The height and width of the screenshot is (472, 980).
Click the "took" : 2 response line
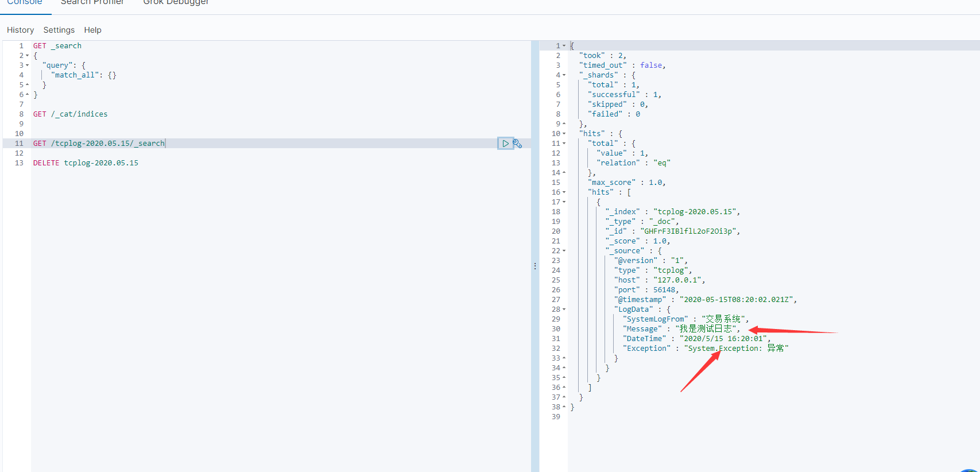pyautogui.click(x=602, y=56)
